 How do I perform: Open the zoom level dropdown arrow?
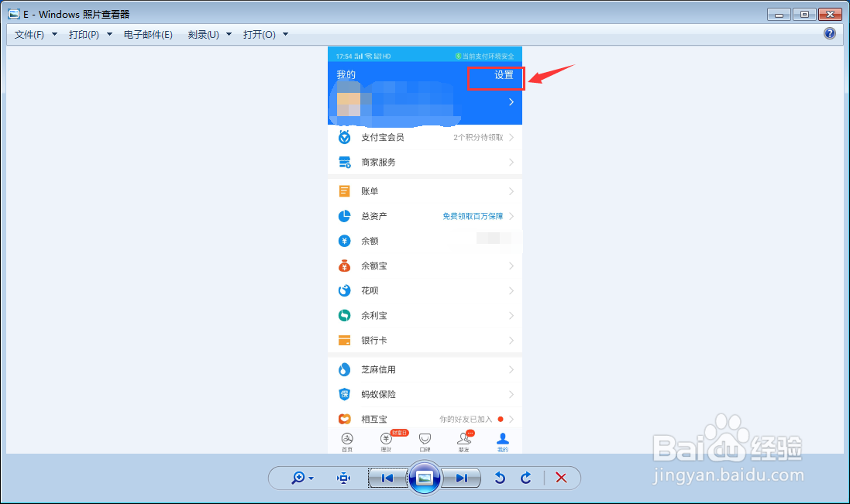[x=311, y=478]
